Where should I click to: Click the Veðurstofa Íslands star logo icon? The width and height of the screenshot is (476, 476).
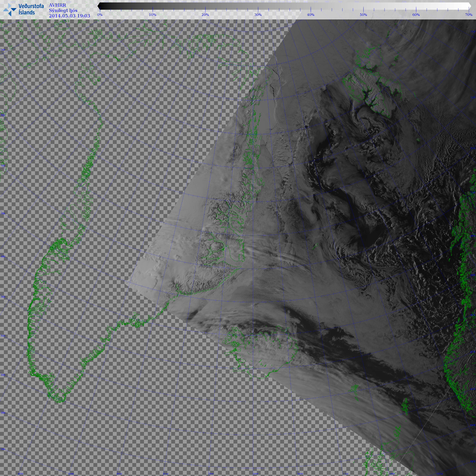point(10,10)
